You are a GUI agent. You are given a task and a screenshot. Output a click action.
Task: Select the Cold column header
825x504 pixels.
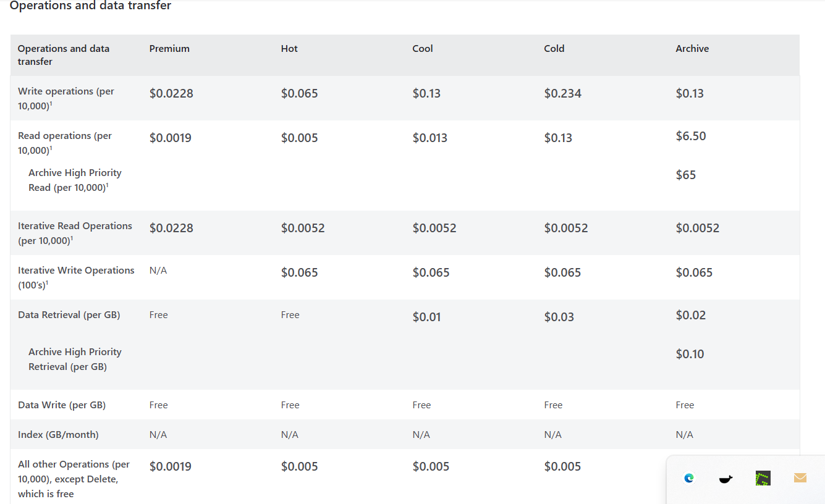554,48
